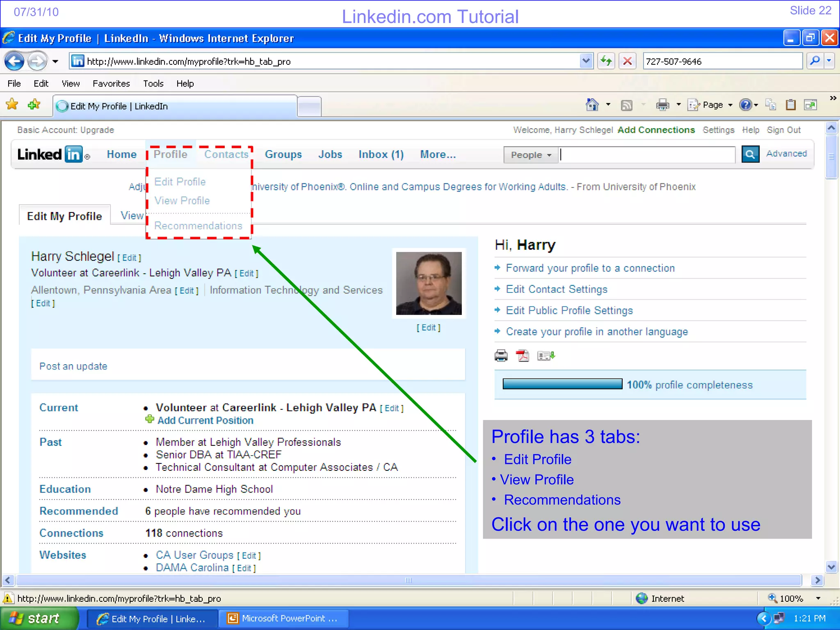Open the new blank tab button
This screenshot has height=630, width=840.
(x=309, y=106)
